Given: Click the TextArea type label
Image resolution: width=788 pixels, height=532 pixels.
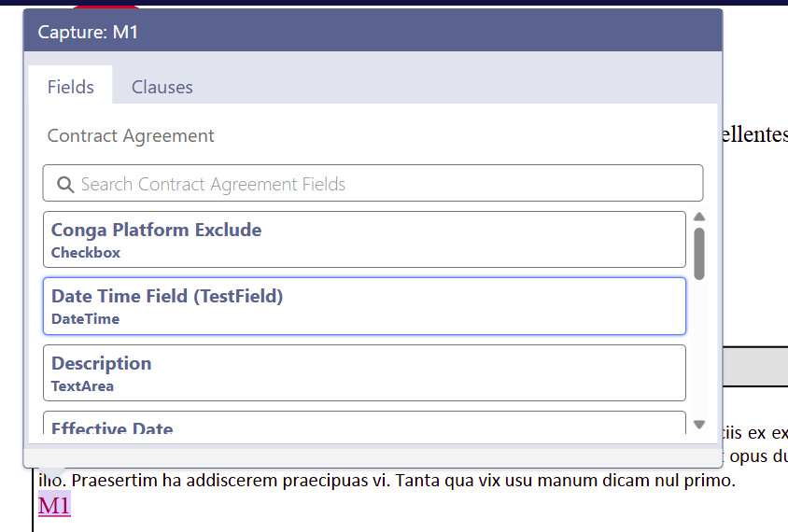Looking at the screenshot, I should point(83,386).
